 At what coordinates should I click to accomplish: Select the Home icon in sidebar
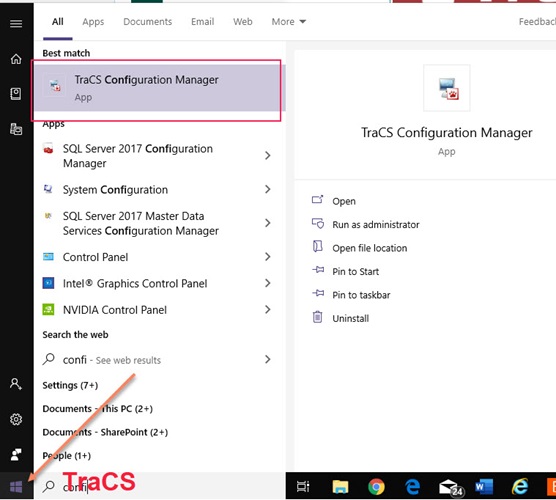pyautogui.click(x=16, y=59)
